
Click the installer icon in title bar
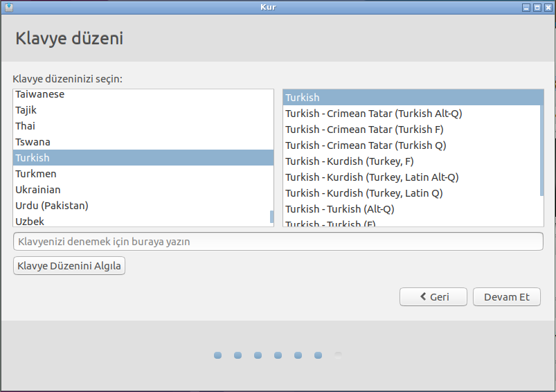(8, 7)
